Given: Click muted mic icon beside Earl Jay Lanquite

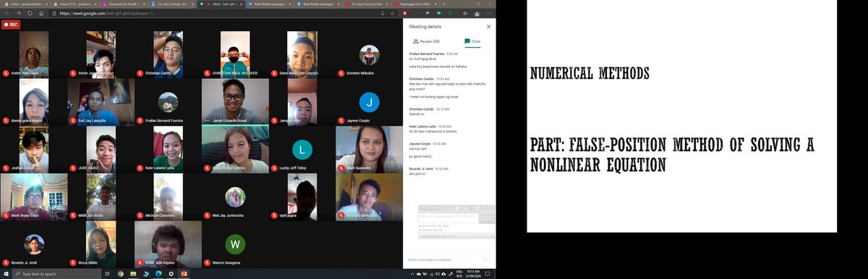Looking at the screenshot, I should (x=72, y=121).
